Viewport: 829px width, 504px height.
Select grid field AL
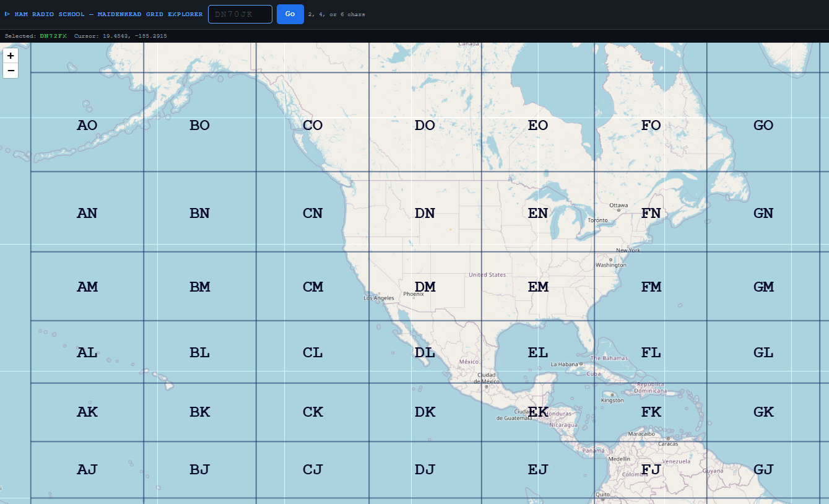pyautogui.click(x=87, y=352)
